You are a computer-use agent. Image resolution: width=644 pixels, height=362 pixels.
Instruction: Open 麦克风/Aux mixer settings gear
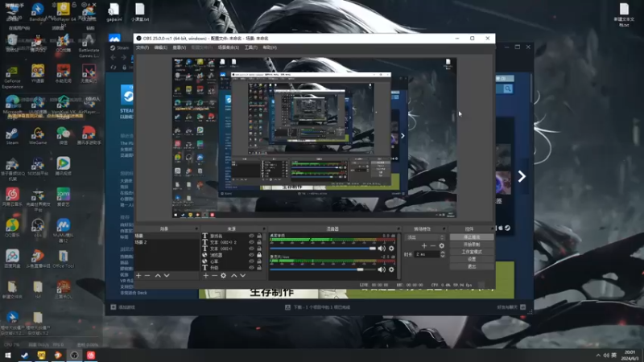click(x=391, y=269)
